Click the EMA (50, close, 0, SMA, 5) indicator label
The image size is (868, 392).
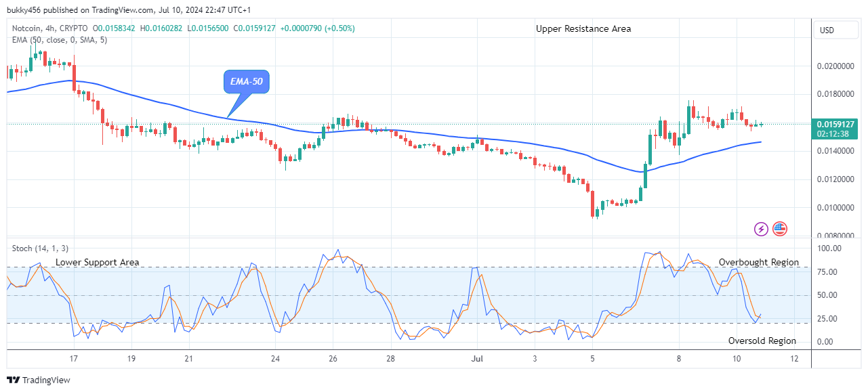pyautogui.click(x=59, y=40)
